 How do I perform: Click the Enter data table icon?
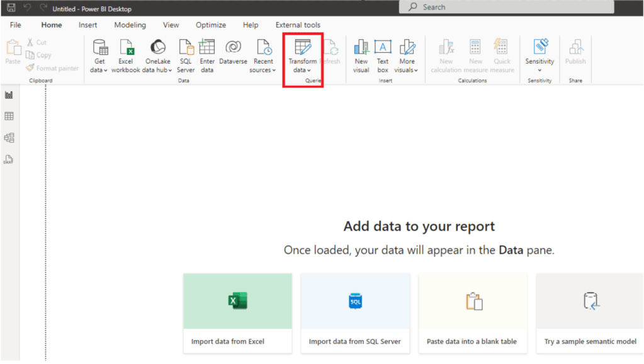click(x=207, y=48)
